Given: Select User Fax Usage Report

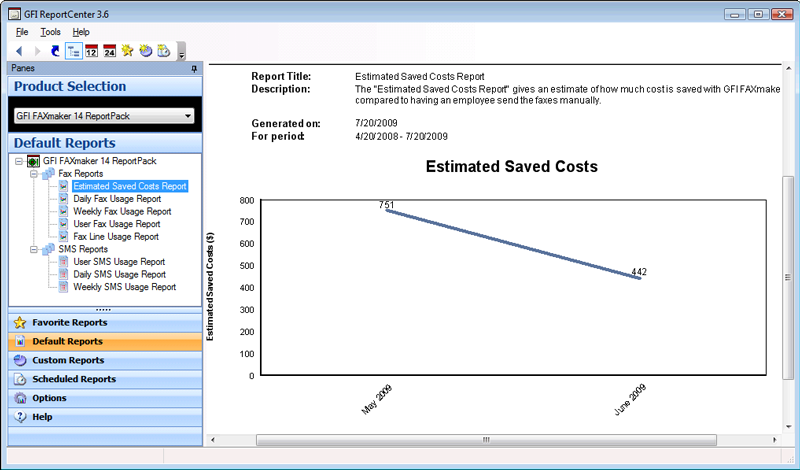Looking at the screenshot, I should tap(117, 224).
